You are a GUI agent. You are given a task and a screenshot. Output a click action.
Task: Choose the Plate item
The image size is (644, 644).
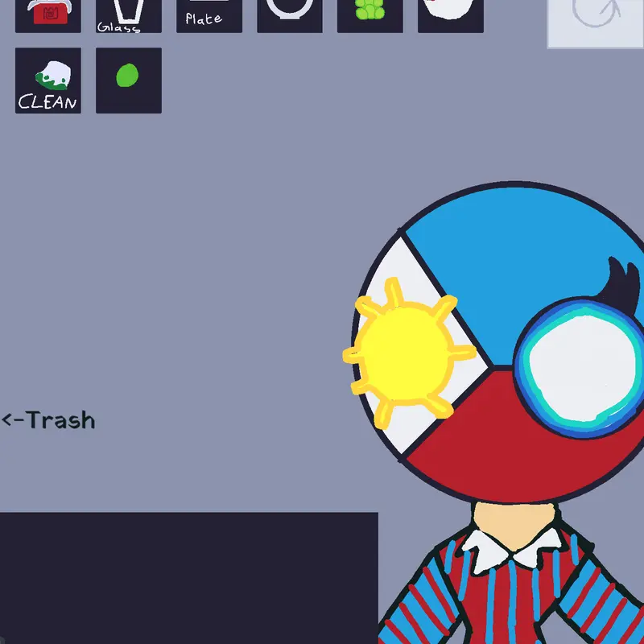(x=209, y=15)
